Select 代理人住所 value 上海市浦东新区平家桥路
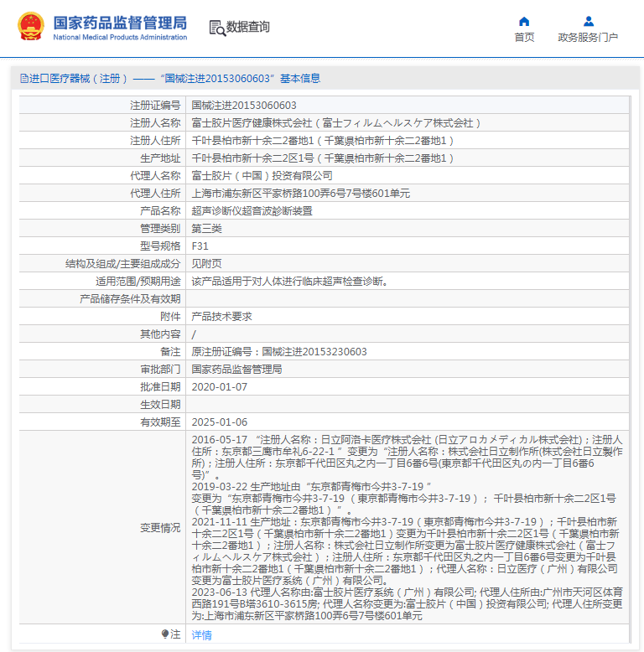The image size is (644, 652). click(301, 194)
